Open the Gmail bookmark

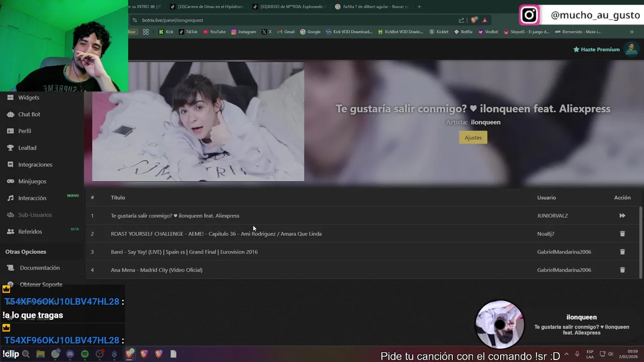(x=286, y=32)
